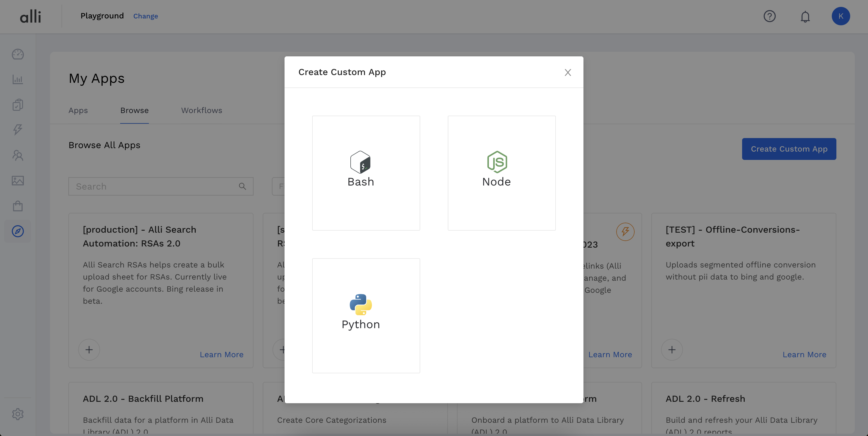Open the audiences people sidebar icon

[x=18, y=155]
